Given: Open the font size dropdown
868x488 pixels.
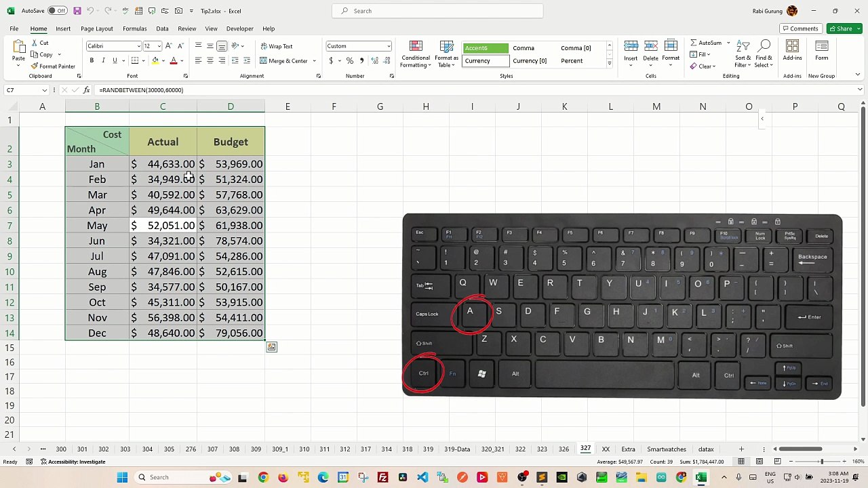Looking at the screenshot, I should pos(159,46).
